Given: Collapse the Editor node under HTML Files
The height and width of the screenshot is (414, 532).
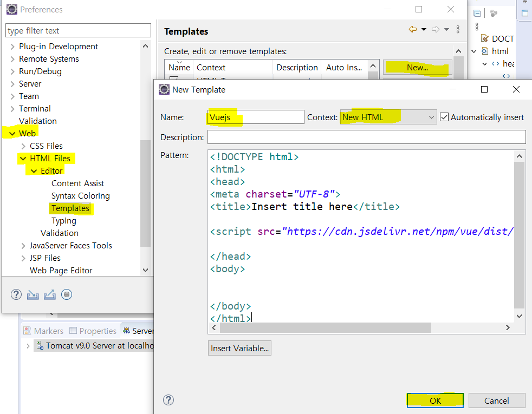Looking at the screenshot, I should coord(34,171).
